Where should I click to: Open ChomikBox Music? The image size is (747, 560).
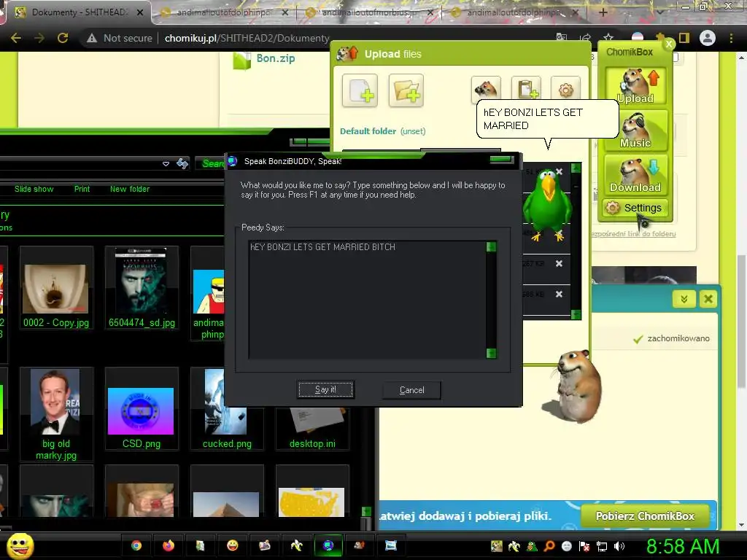[x=635, y=131]
